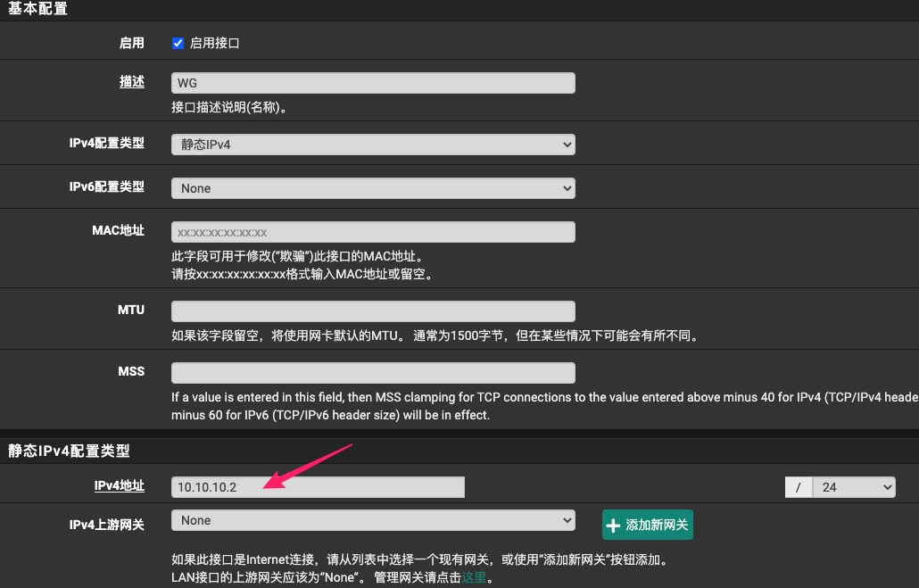The image size is (919, 588).
Task: Click the MAC地址 field label
Action: 118,230
